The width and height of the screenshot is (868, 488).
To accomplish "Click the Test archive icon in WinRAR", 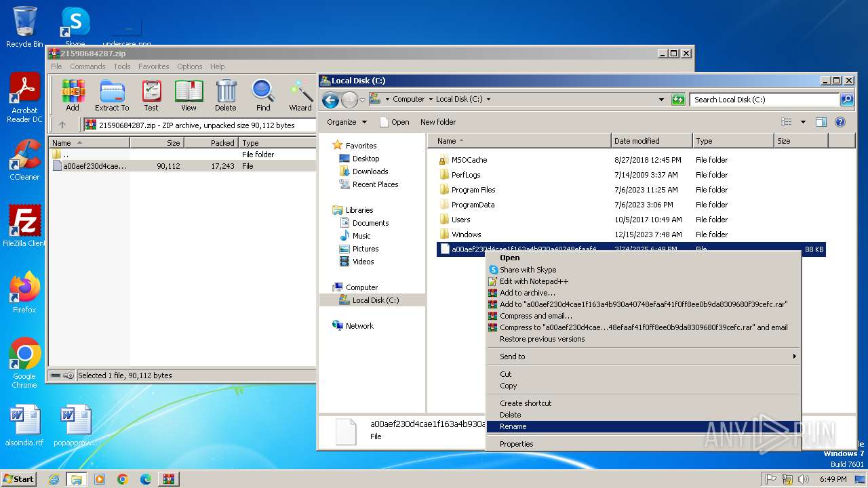I will [151, 95].
